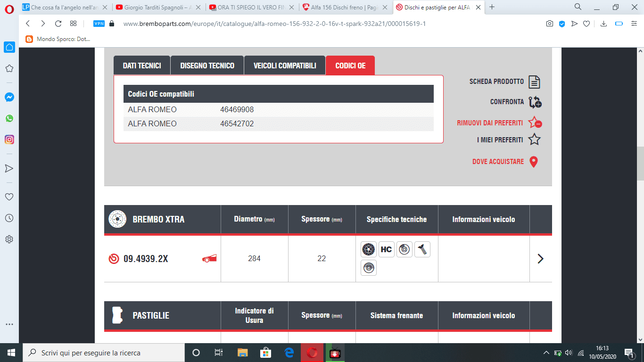Switch to the Dati Tecnici tab
Image resolution: width=644 pixels, height=362 pixels.
(142, 66)
